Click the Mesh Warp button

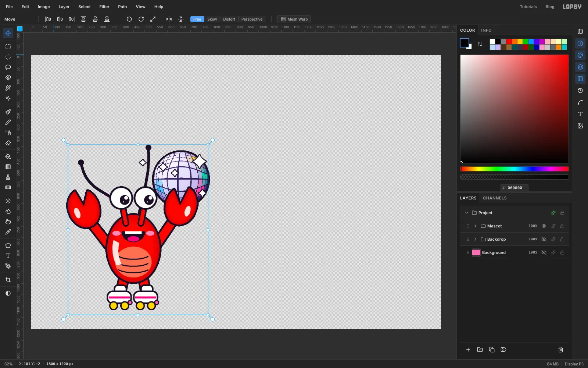coord(294,19)
